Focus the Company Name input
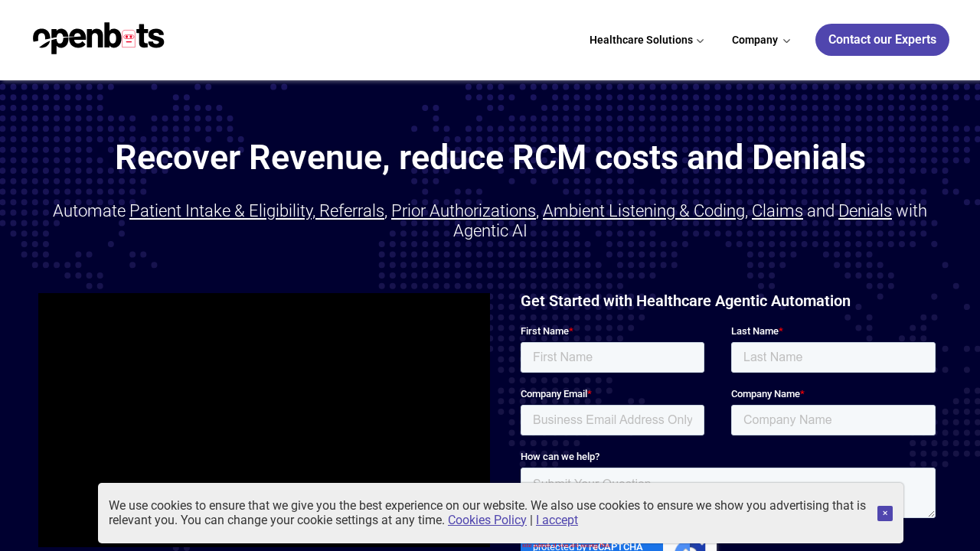The height and width of the screenshot is (551, 980). pyautogui.click(x=833, y=420)
